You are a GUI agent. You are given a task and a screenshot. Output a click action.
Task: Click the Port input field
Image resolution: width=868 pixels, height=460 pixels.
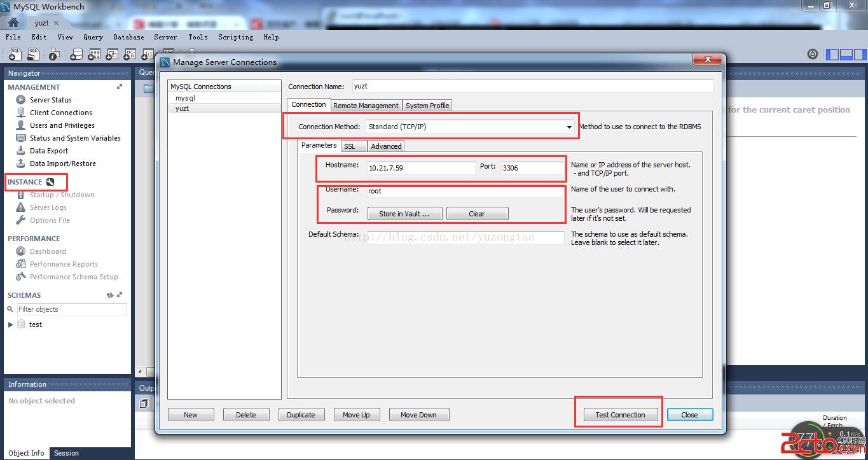(x=532, y=168)
